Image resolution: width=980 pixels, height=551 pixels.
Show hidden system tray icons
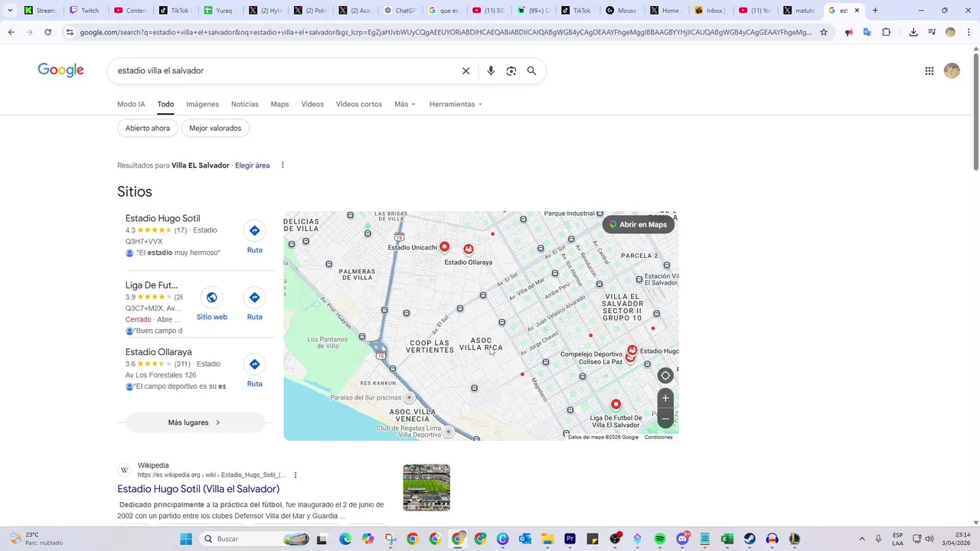point(862,539)
